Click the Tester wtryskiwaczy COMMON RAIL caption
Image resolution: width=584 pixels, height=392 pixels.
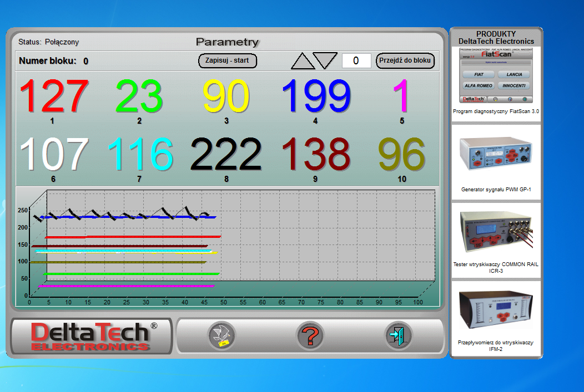(496, 267)
